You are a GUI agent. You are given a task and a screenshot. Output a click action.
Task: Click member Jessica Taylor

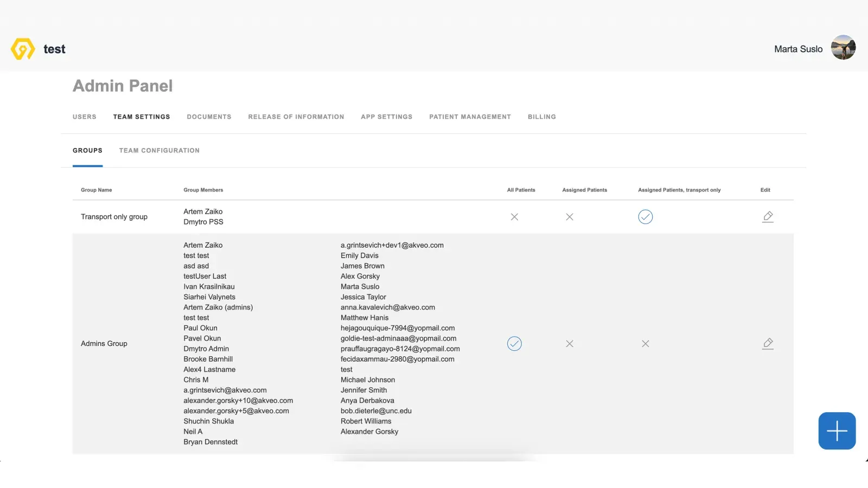pyautogui.click(x=363, y=297)
